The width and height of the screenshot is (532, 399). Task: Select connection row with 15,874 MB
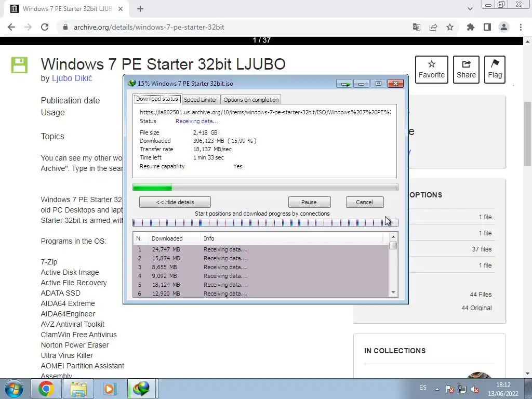coord(261,258)
